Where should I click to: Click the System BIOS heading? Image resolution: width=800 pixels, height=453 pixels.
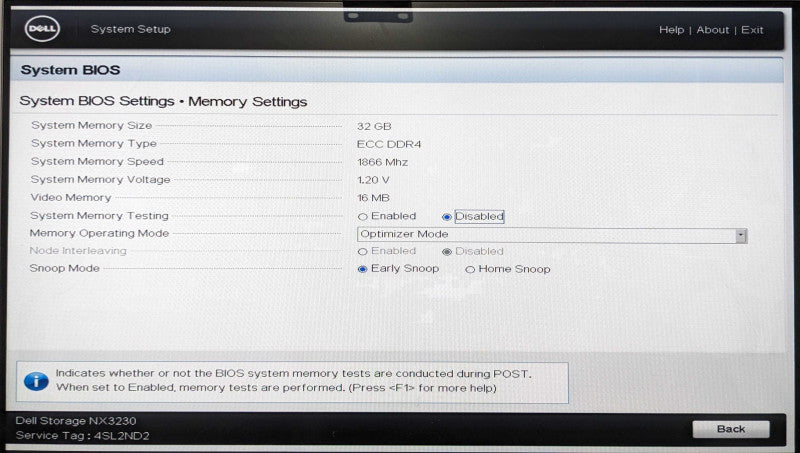click(70, 70)
